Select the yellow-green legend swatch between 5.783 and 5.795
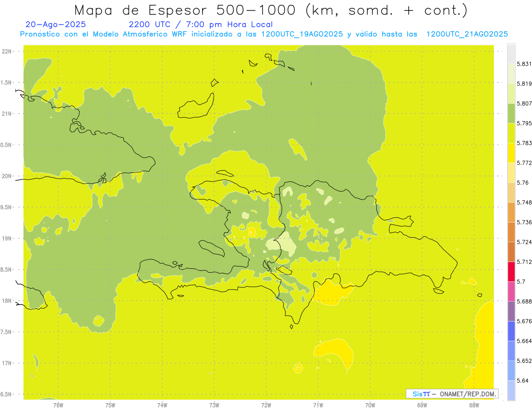This screenshot has width=532, height=411. [511, 133]
